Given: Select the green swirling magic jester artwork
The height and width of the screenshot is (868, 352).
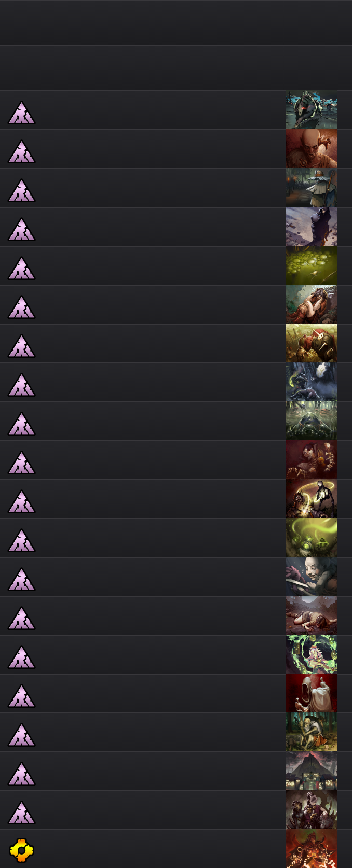Looking at the screenshot, I should pyautogui.click(x=312, y=654).
